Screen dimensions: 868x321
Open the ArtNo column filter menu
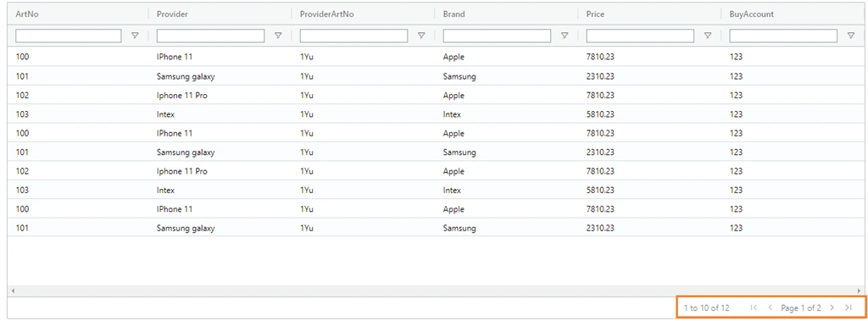pos(135,36)
